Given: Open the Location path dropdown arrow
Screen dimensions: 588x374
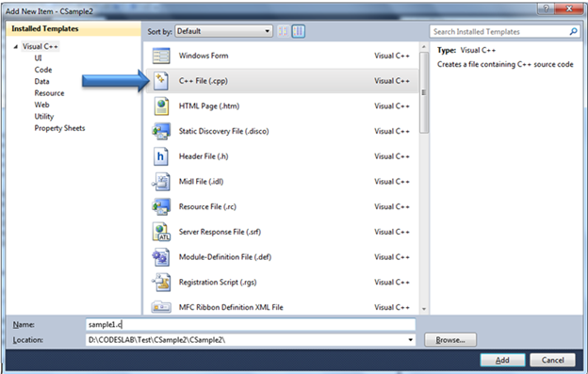Looking at the screenshot, I should point(411,340).
